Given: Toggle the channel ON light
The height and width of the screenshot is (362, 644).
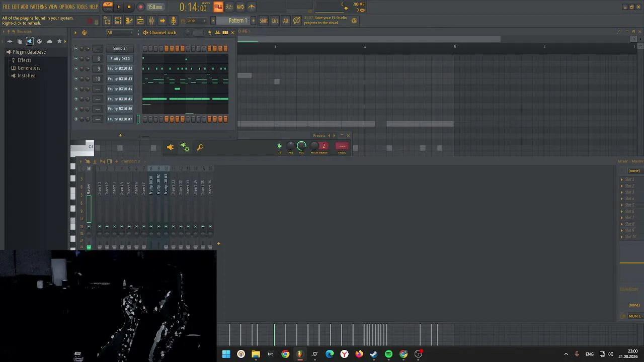Looking at the screenshot, I should click(279, 146).
